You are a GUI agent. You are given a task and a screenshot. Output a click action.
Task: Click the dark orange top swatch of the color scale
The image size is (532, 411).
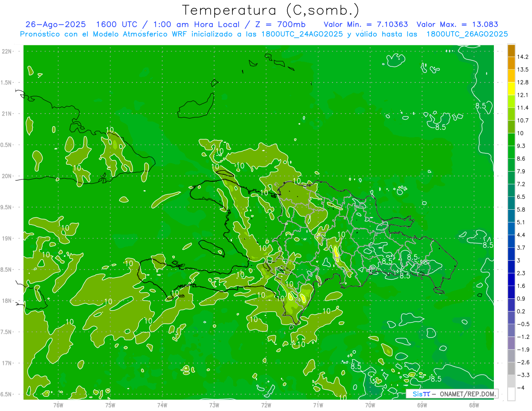pyautogui.click(x=511, y=51)
